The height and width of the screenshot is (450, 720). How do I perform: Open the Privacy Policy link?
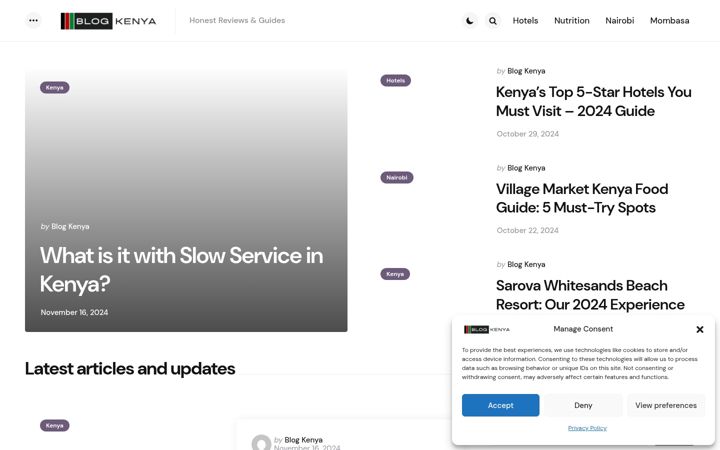click(x=587, y=428)
